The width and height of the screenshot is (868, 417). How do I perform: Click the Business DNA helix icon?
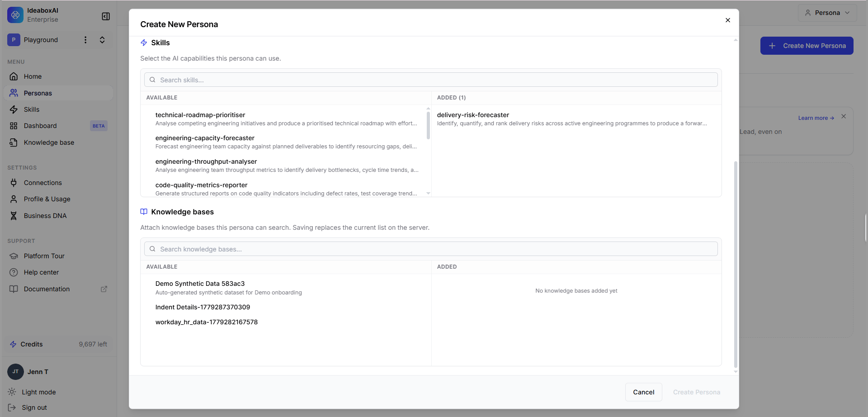[x=14, y=216]
